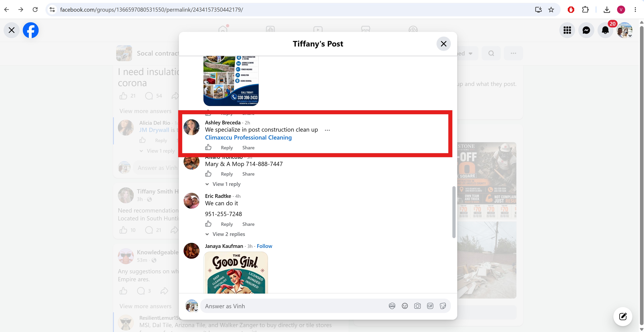Viewport: 644px width, 332px height.
Task: Click the 951-255-7248 phone number text
Action: 223,214
